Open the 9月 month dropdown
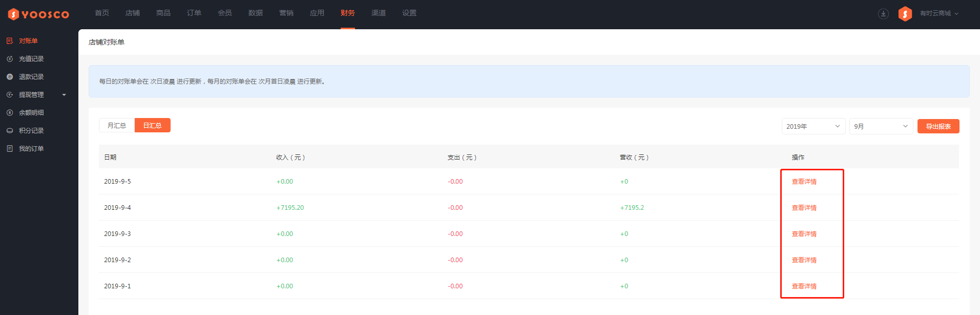The image size is (980, 315). click(x=881, y=126)
